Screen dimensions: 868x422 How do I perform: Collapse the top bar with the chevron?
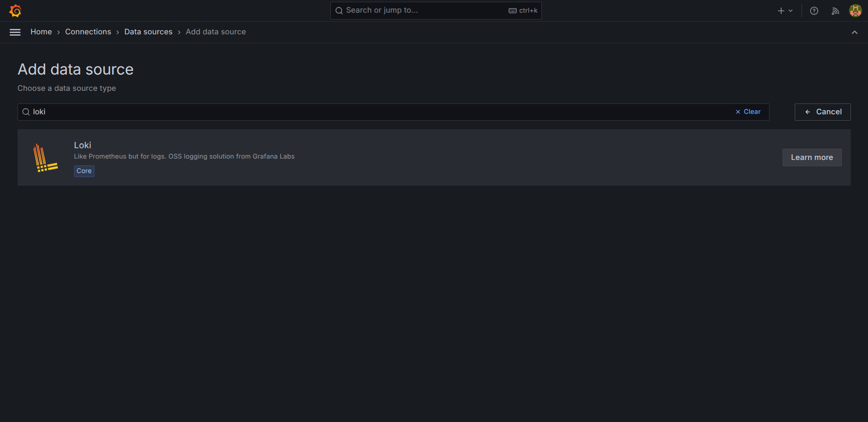(x=854, y=32)
